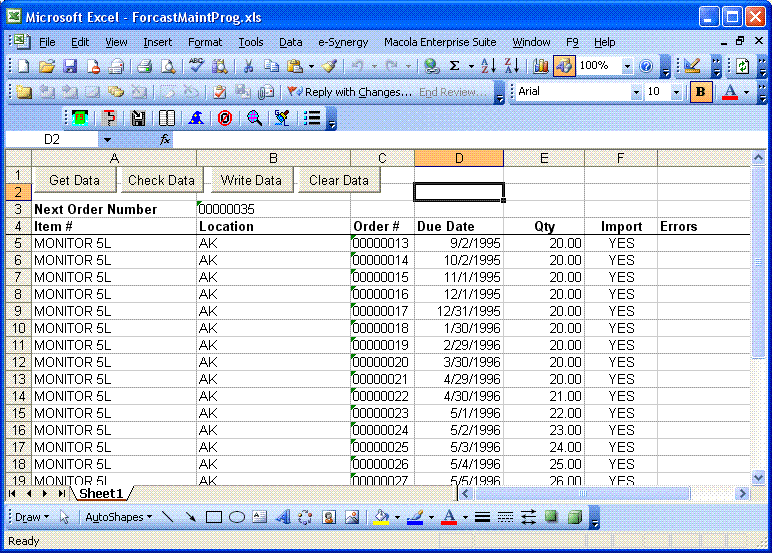Apply red Font Color on Formatting toolbar
The image size is (772, 553).
pyautogui.click(x=730, y=92)
